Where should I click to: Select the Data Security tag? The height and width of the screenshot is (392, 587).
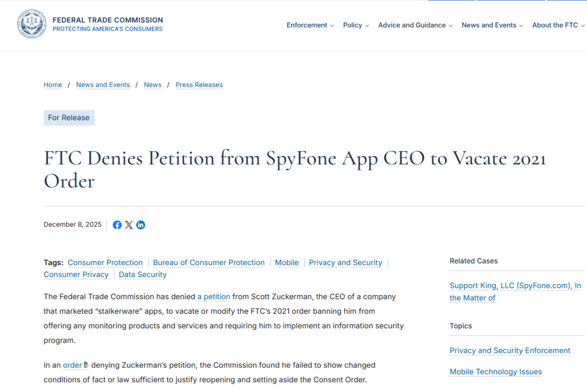[143, 275]
